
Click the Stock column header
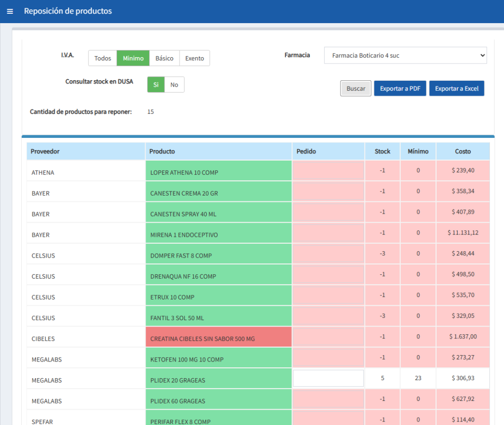(x=382, y=151)
